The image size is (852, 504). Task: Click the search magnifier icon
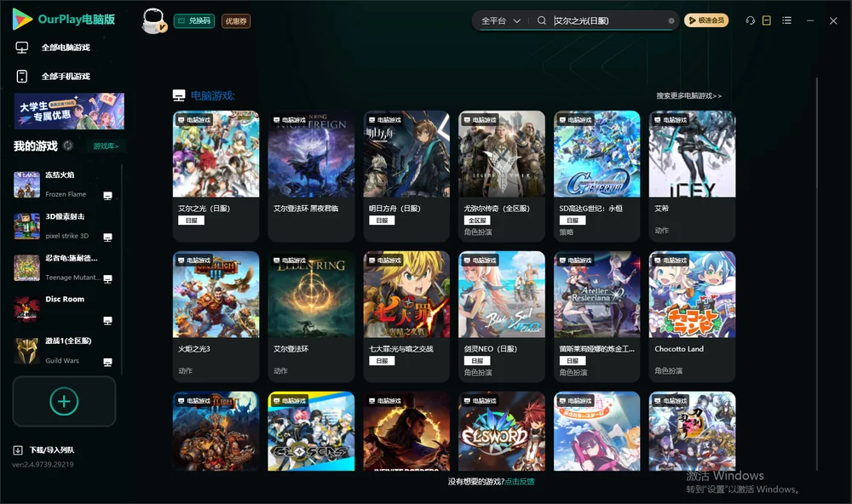541,20
